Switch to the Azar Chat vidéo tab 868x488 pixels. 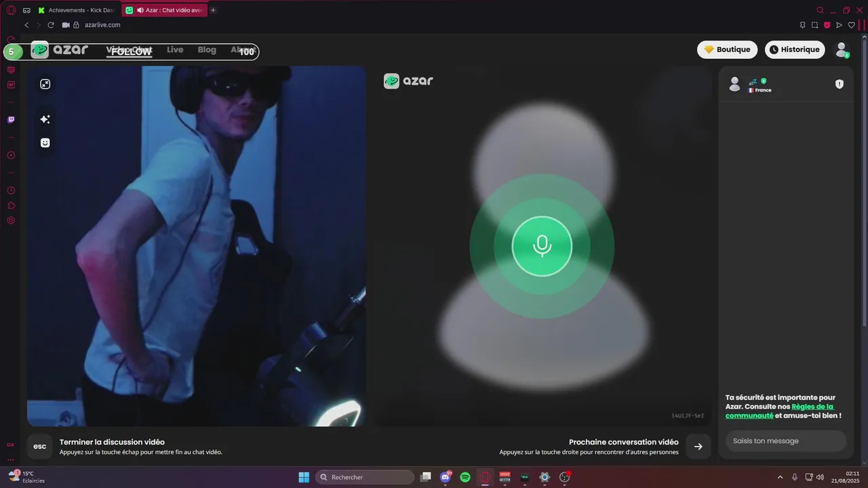(x=165, y=10)
